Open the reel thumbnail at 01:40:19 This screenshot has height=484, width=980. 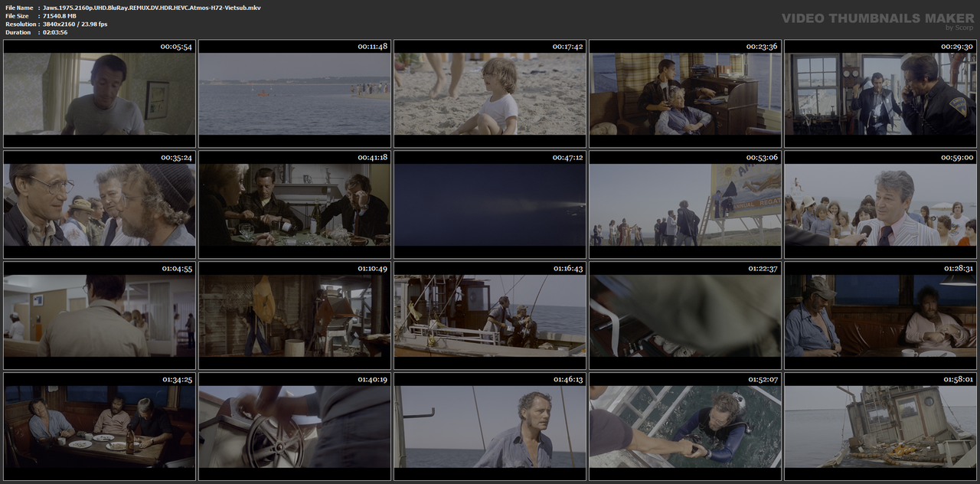(x=295, y=427)
